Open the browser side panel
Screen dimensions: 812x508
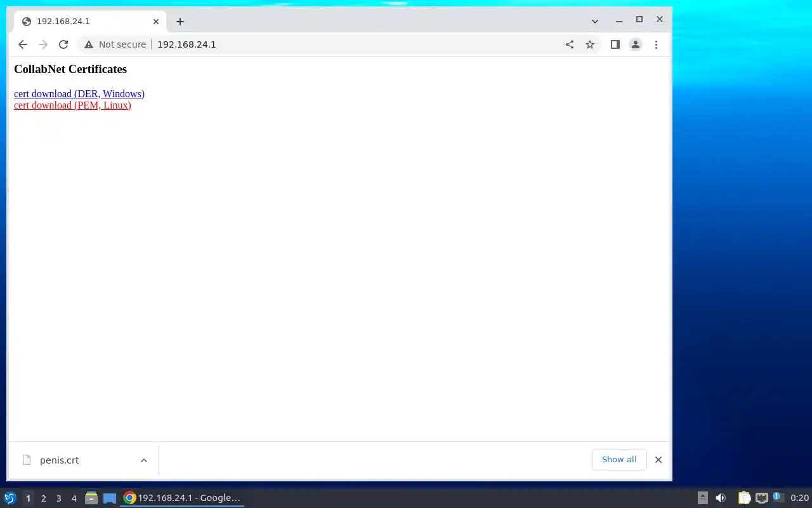(615, 44)
